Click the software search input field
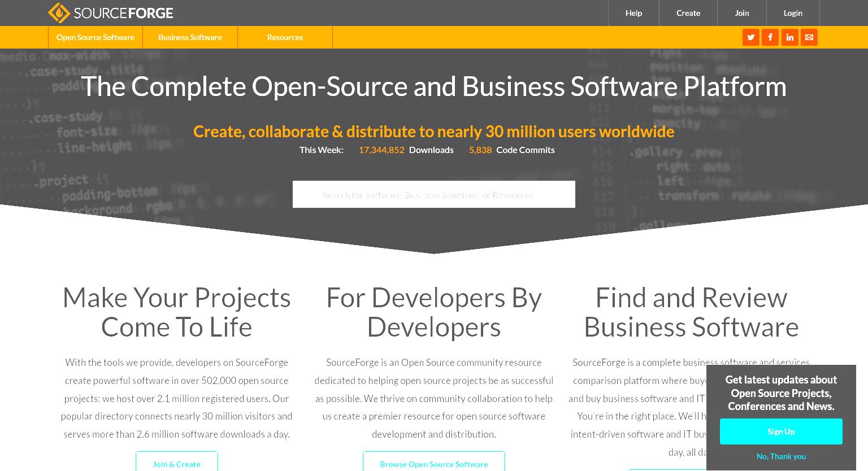 pyautogui.click(x=434, y=194)
